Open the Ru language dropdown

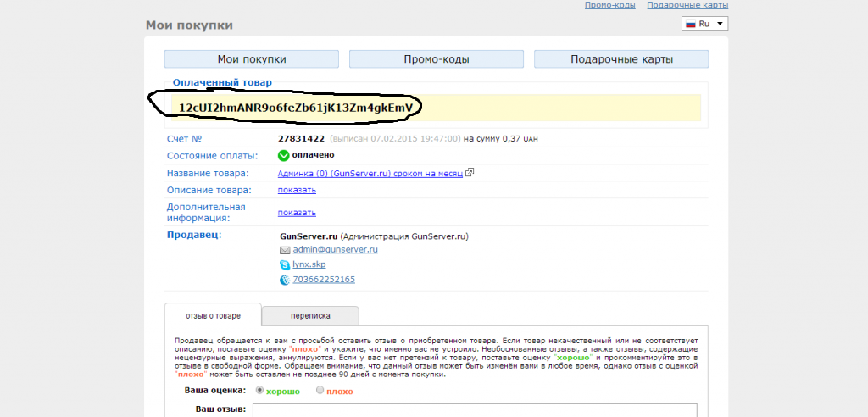[704, 24]
